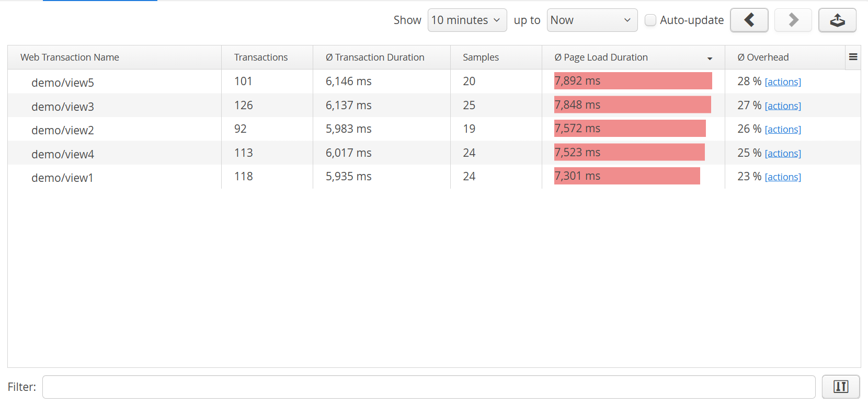868x405 pixels.
Task: Click the next time range arrow
Action: click(x=793, y=20)
